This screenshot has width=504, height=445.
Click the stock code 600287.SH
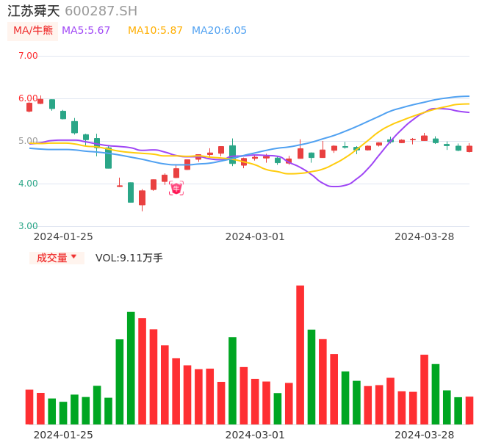101,11
